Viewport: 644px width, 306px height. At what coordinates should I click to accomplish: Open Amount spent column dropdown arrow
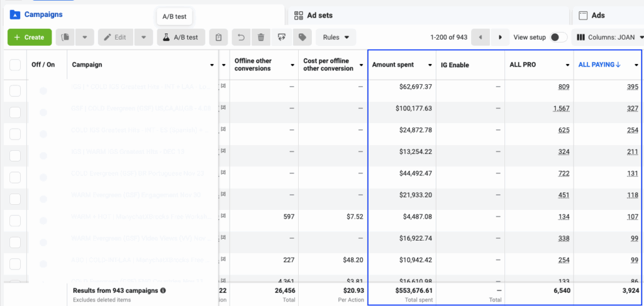430,65
